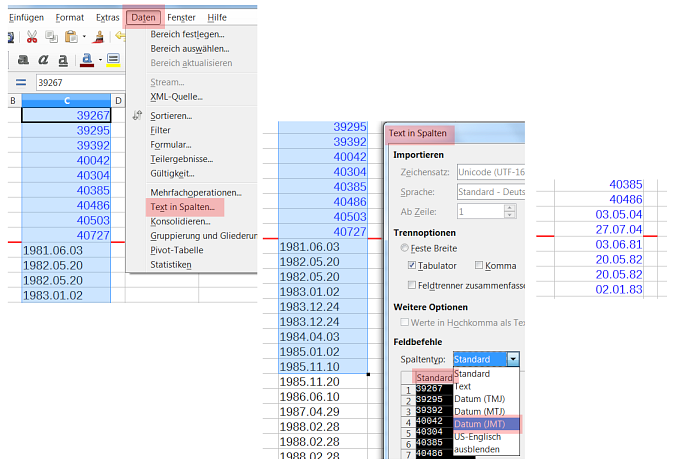Open the font color dropdown arrow
This screenshot has height=468, width=675.
point(100,60)
